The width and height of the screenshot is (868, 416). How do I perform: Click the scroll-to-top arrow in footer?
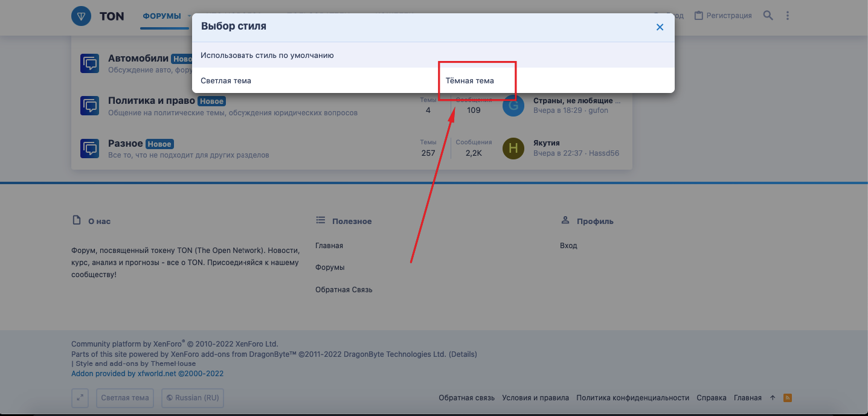pyautogui.click(x=773, y=398)
